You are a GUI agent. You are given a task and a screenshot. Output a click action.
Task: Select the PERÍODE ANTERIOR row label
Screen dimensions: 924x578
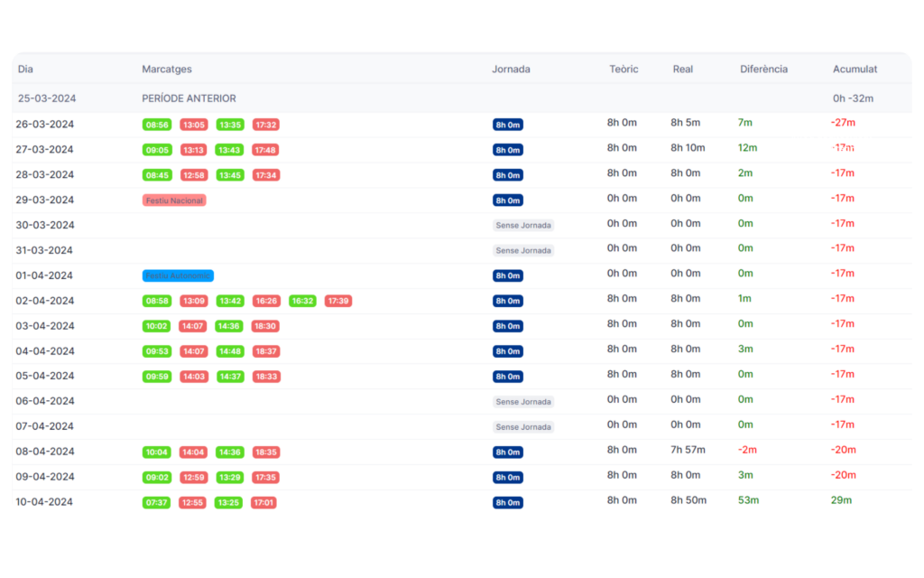[x=189, y=98]
